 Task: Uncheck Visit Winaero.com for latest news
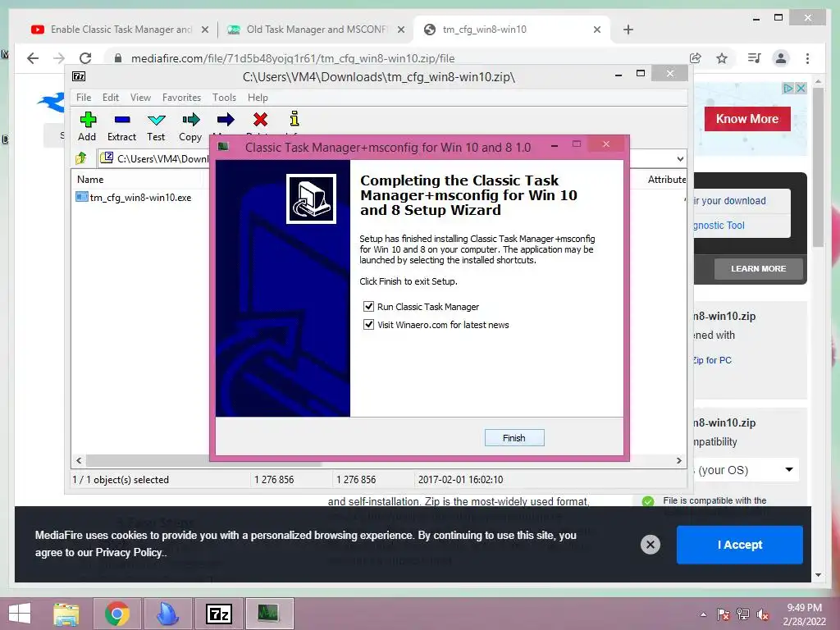pos(368,324)
